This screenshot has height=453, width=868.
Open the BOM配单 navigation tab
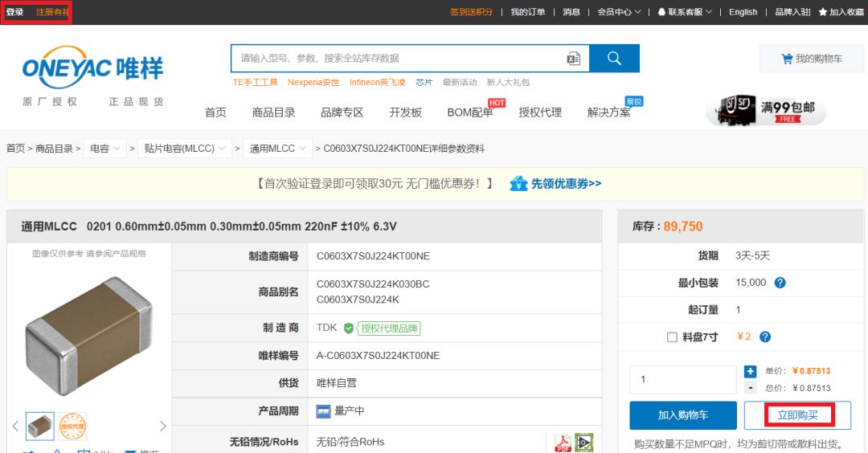pos(470,112)
